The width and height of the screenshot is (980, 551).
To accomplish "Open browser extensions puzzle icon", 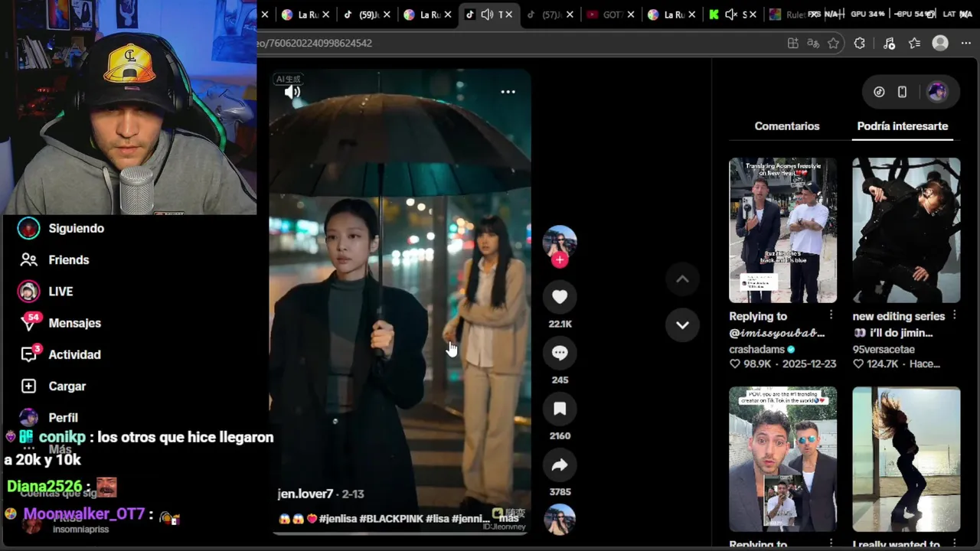I will [x=860, y=44].
